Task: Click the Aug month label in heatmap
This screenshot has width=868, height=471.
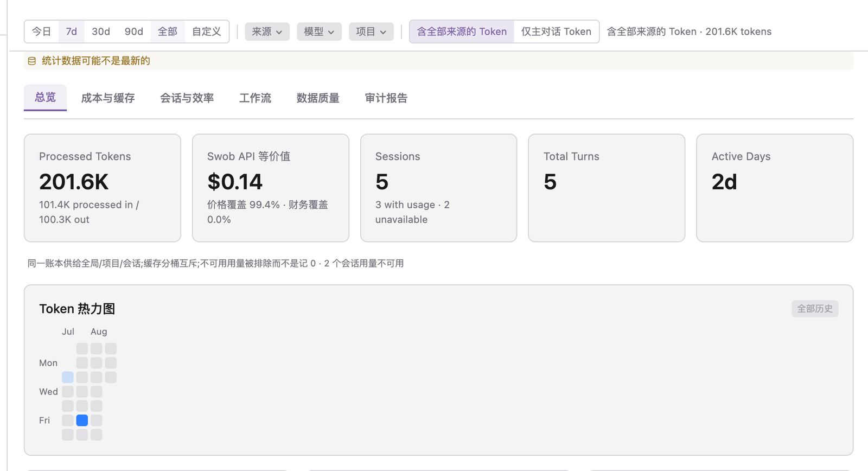Action: 99,332
